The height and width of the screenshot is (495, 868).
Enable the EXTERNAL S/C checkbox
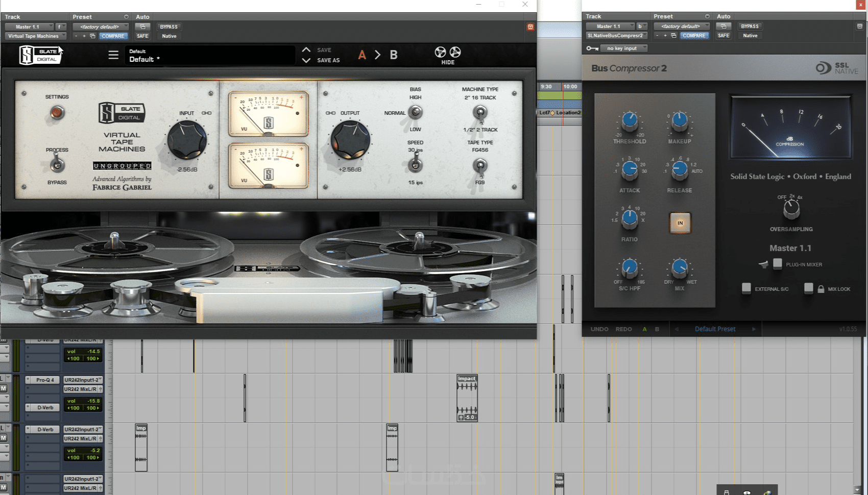point(746,288)
